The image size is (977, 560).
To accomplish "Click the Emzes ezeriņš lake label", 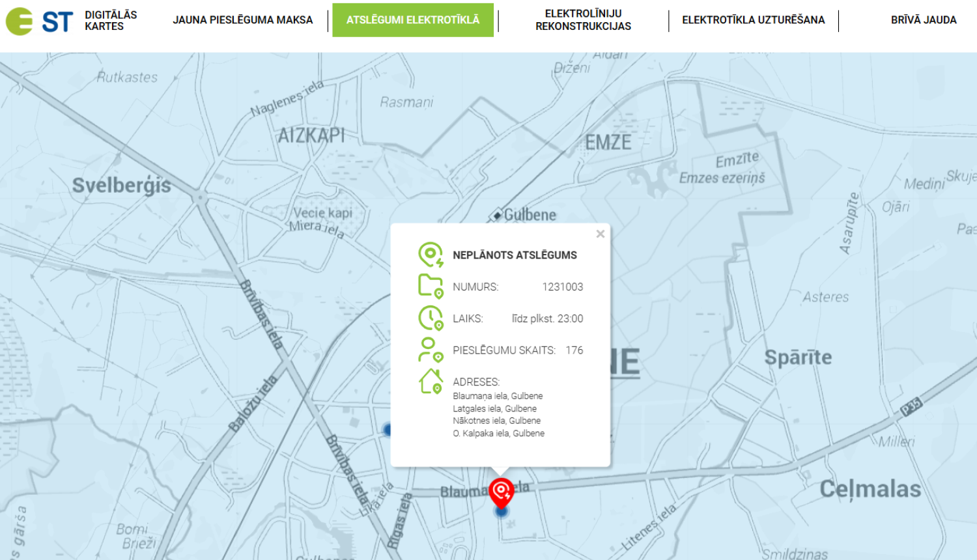I will [722, 178].
